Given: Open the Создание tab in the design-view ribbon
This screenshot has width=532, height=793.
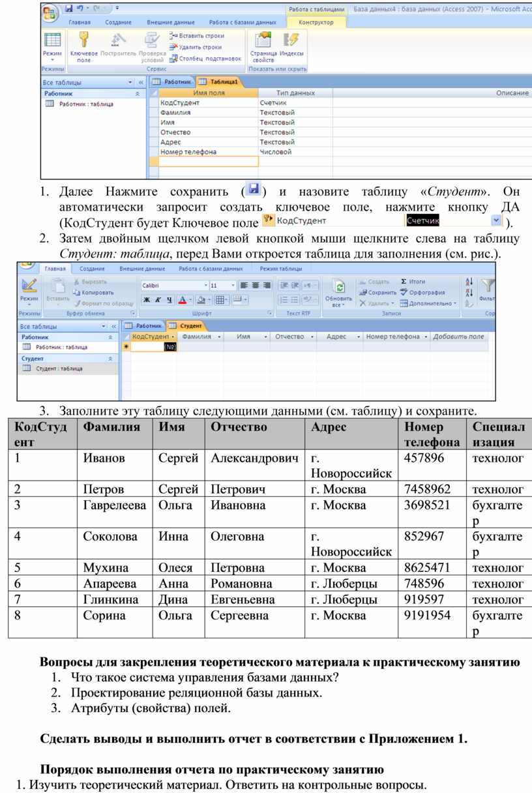Looking at the screenshot, I should [119, 22].
